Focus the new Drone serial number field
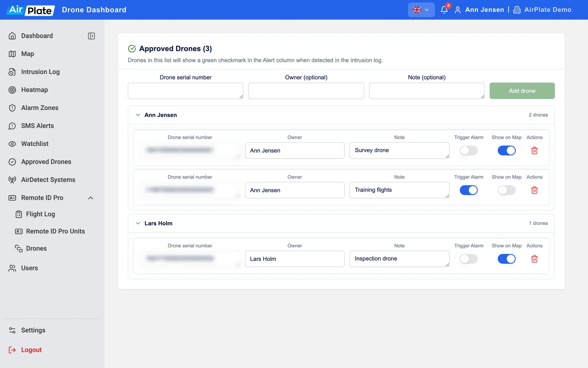Screen dimensions: 588x368 pyautogui.click(x=186, y=91)
